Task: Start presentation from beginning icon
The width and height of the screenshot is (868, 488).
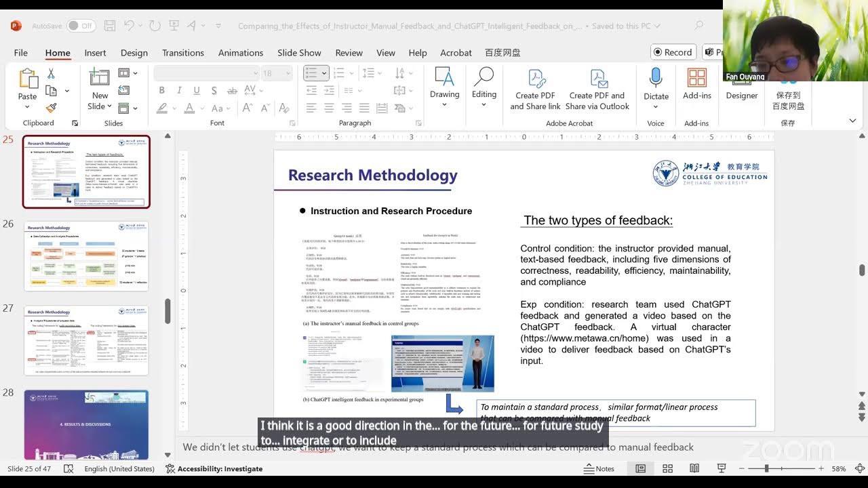Action: pos(174,26)
